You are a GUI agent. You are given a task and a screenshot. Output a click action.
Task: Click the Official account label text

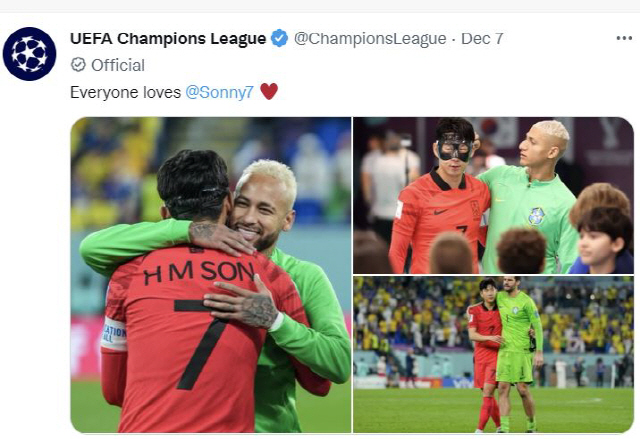tap(118, 65)
